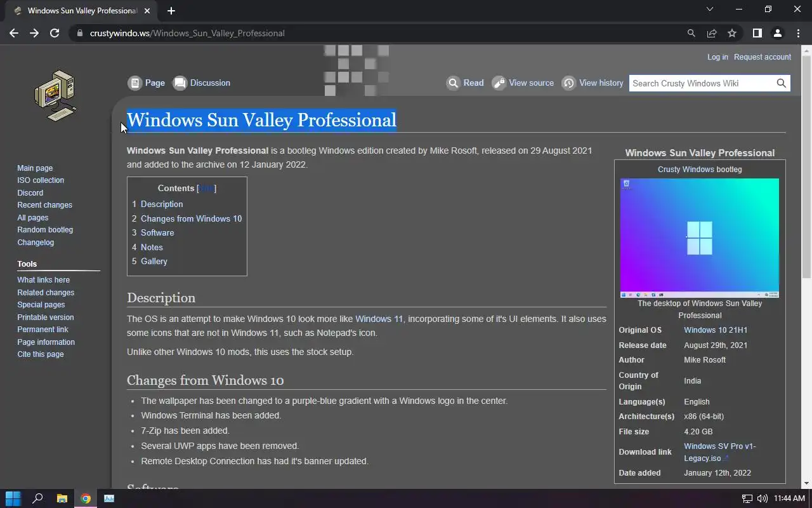Open the Permanent link

43,330
